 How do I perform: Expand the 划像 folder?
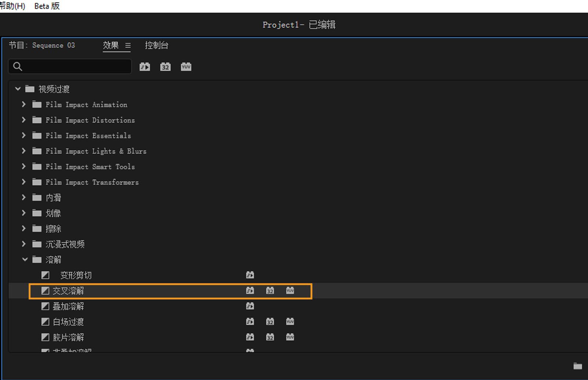pos(24,213)
